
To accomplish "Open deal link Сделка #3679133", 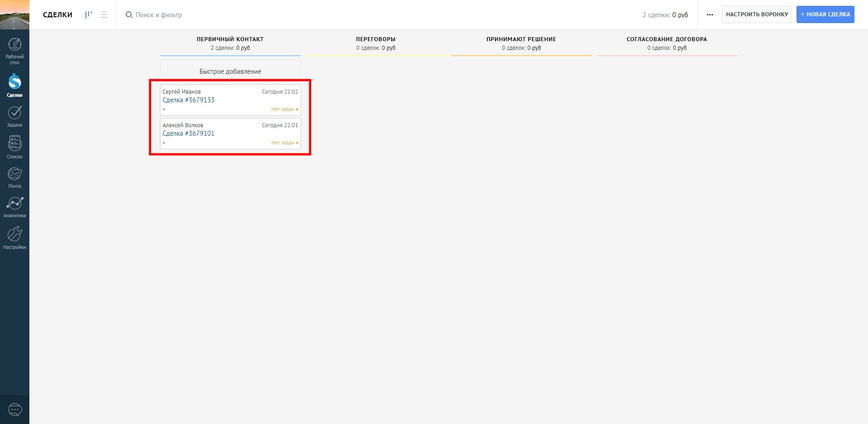I will point(189,100).
